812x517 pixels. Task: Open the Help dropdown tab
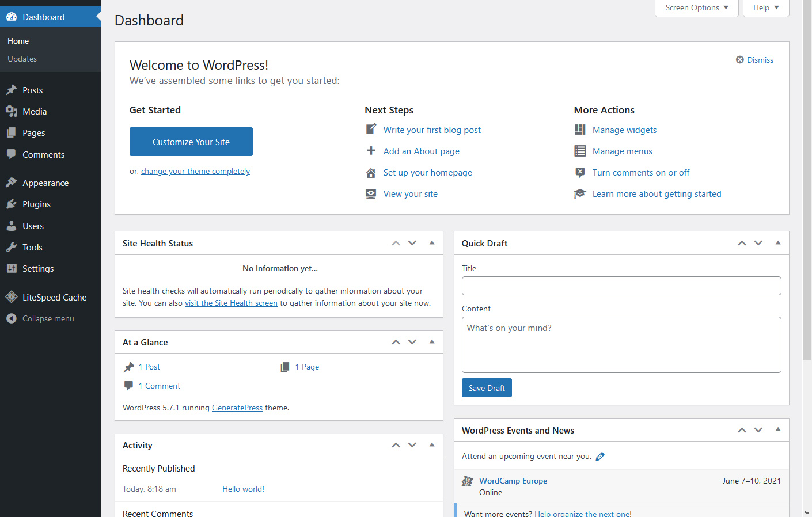[x=766, y=8]
